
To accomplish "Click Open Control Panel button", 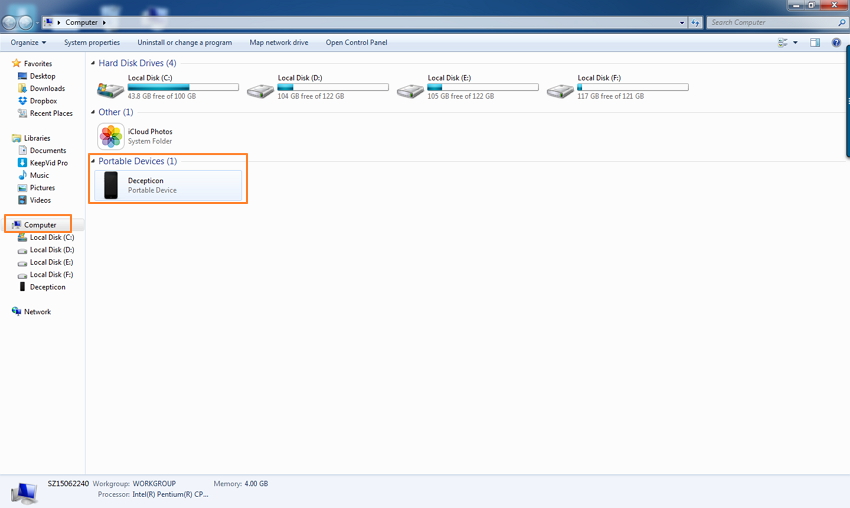I will (x=356, y=43).
